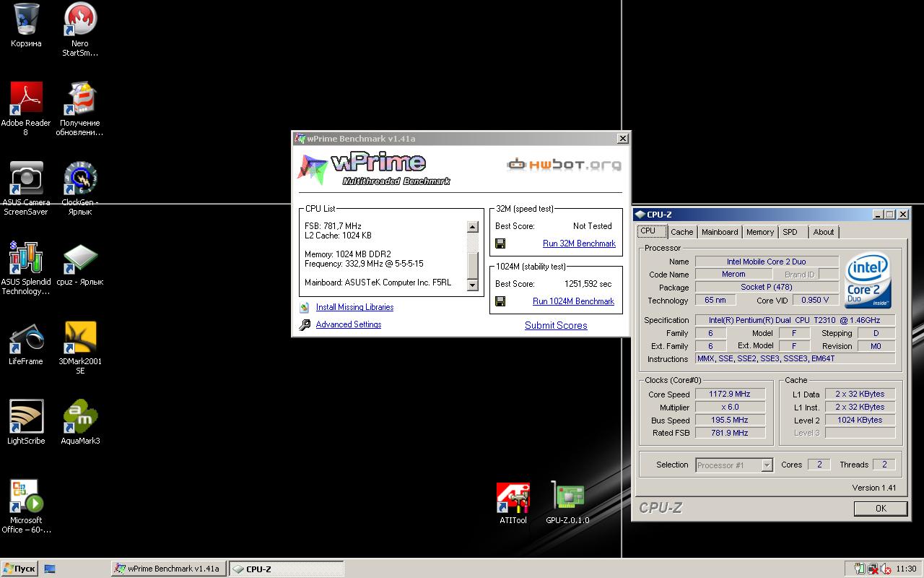Viewport: 924px width, 578px height.
Task: Click the Install Missing Libraries icon
Action: (305, 307)
